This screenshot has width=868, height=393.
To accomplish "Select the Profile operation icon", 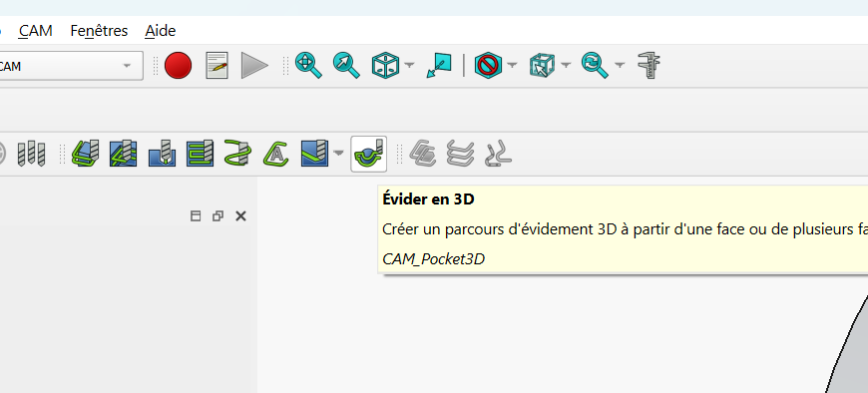I will pos(85,154).
